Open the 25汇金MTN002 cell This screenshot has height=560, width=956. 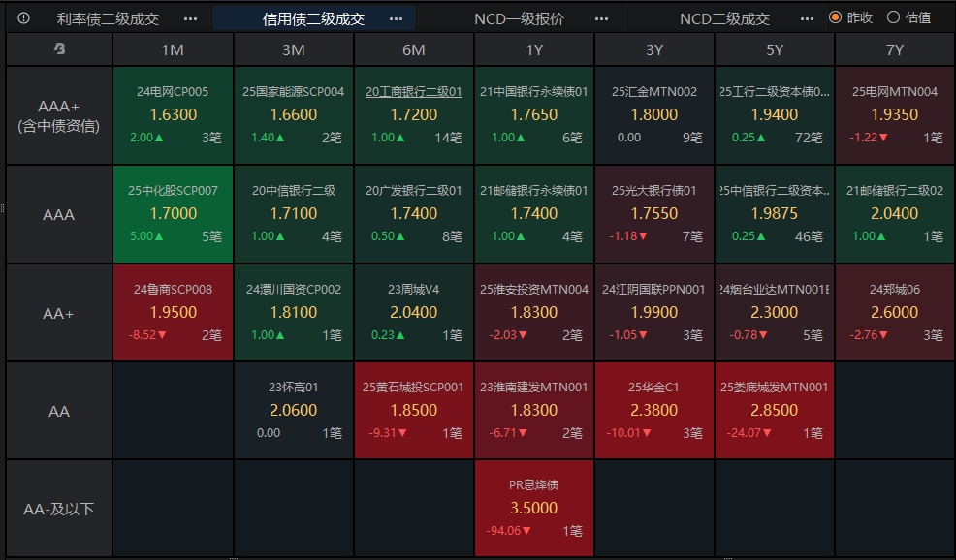(x=654, y=115)
